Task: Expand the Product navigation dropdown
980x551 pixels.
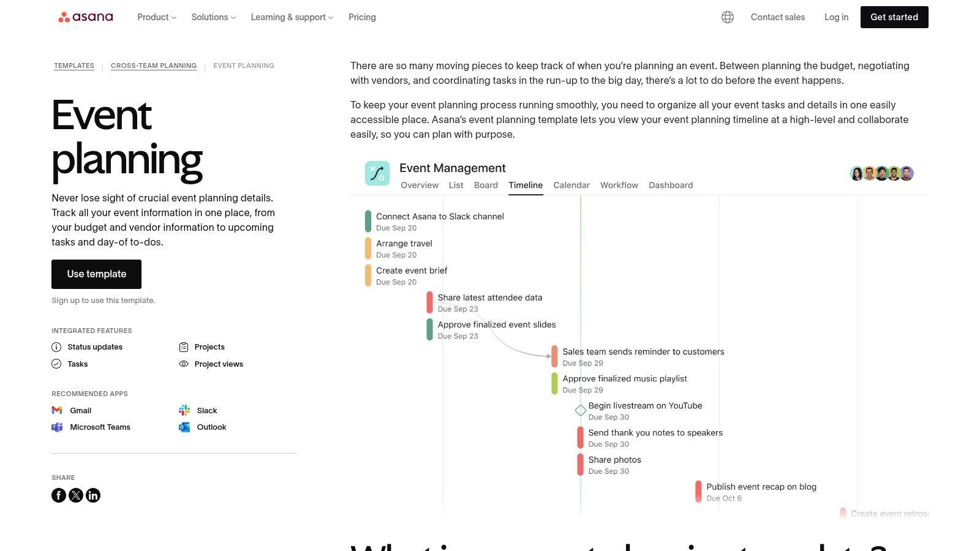Action: pyautogui.click(x=156, y=17)
